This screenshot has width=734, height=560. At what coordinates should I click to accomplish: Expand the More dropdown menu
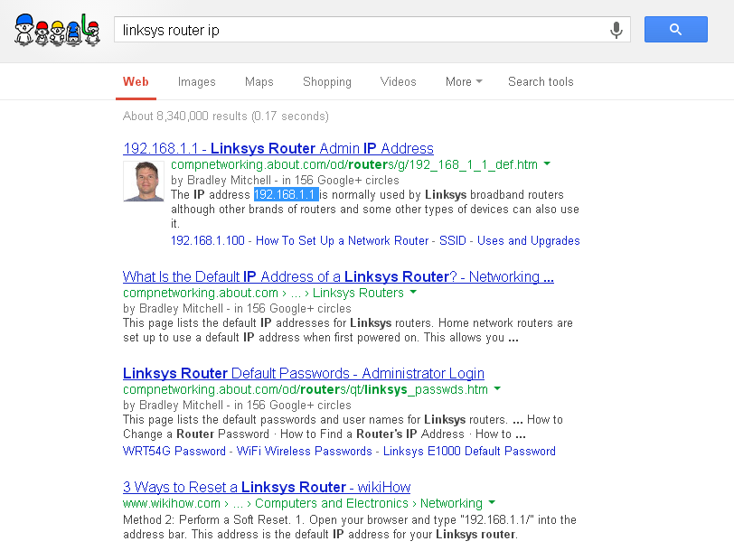coord(464,82)
